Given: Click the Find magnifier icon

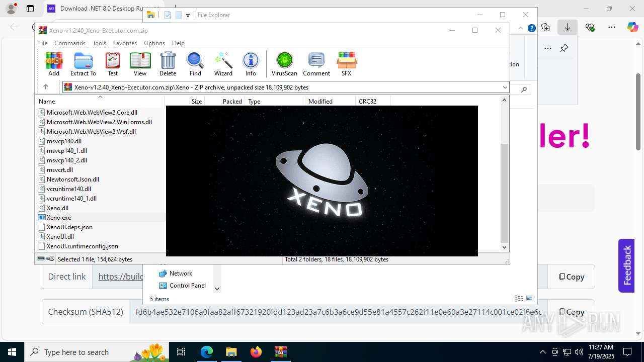Looking at the screenshot, I should coord(195,64).
